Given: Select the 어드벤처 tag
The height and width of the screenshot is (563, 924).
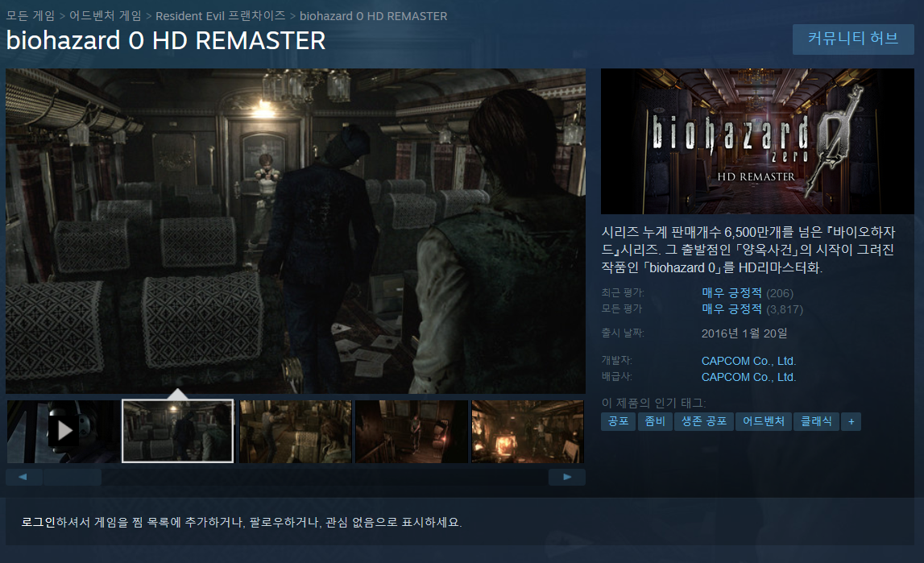Looking at the screenshot, I should tap(764, 422).
